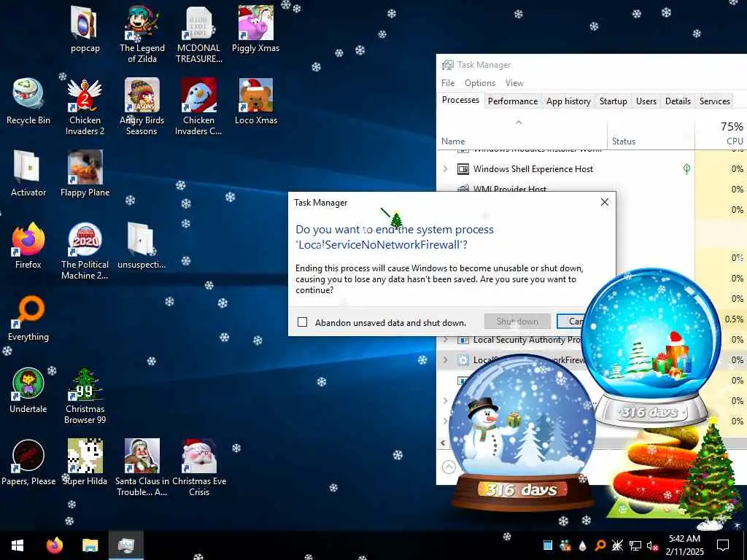Image resolution: width=747 pixels, height=560 pixels.
Task: Click the blue gifts snow globe widget
Action: tap(651, 346)
